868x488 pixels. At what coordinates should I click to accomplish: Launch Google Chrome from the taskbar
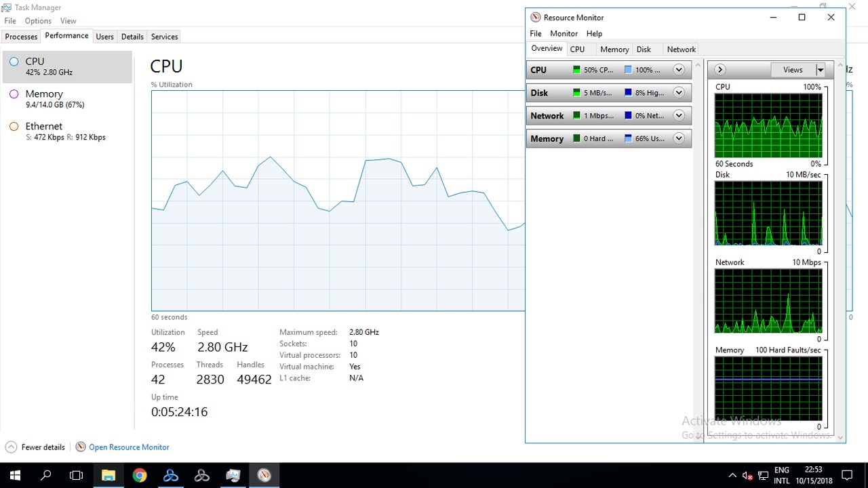(140, 475)
